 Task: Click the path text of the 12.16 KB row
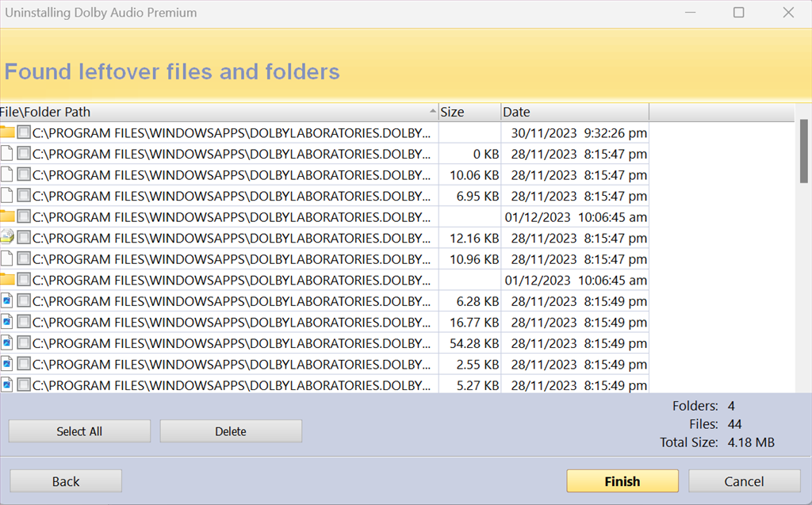(232, 239)
